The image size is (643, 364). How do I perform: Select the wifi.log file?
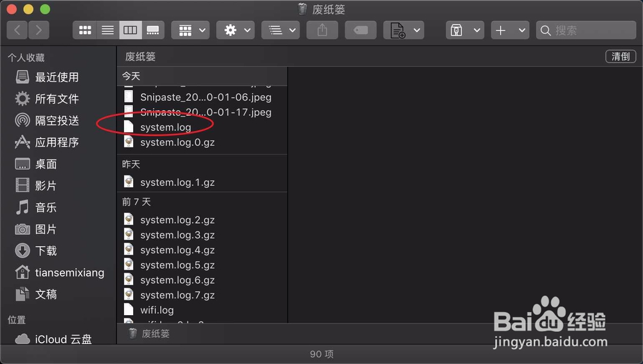[149, 310]
